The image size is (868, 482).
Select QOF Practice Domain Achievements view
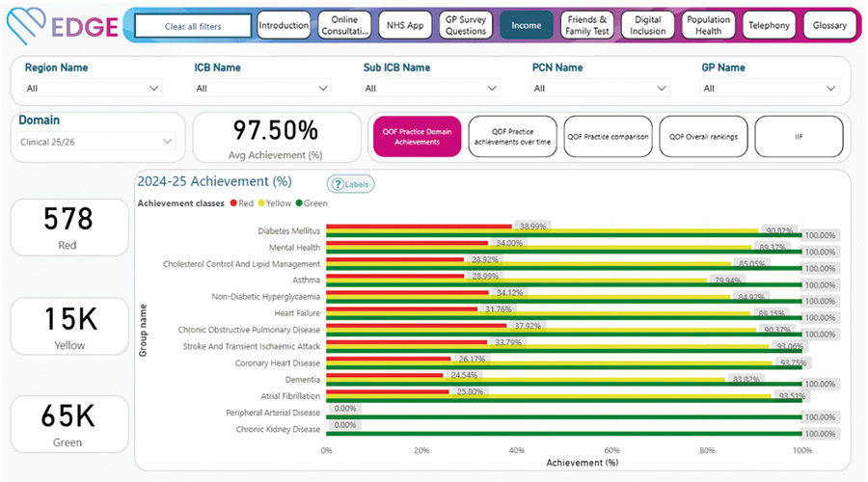coord(417,137)
